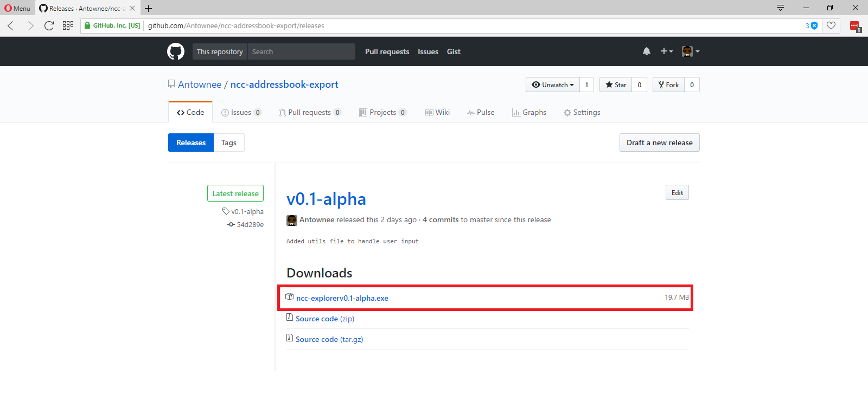Open the user avatar menu

[690, 51]
